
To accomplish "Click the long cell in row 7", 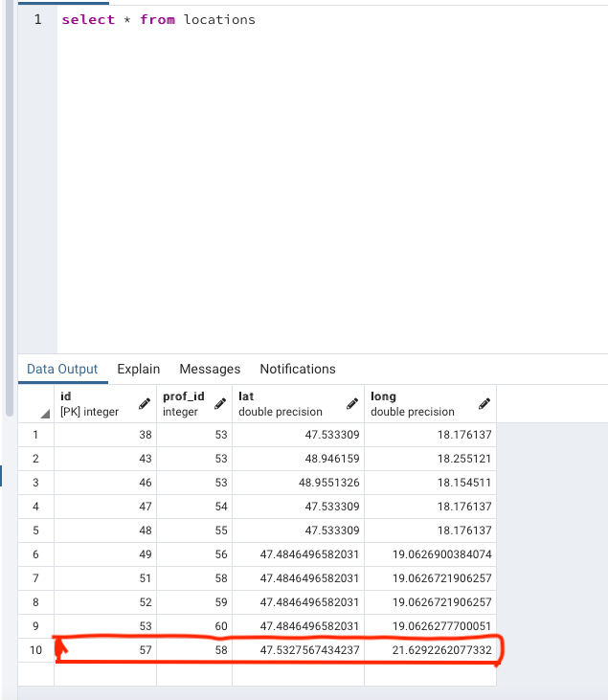I will (430, 578).
